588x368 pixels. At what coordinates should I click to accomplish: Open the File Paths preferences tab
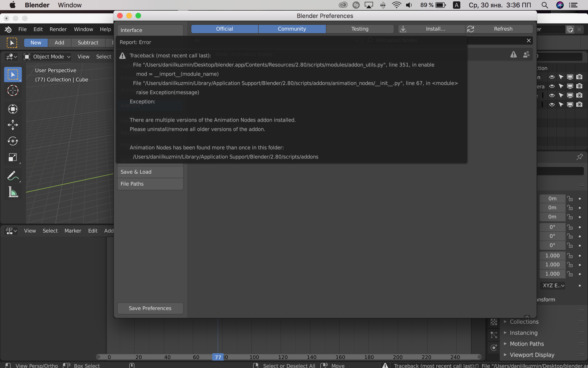coord(150,184)
